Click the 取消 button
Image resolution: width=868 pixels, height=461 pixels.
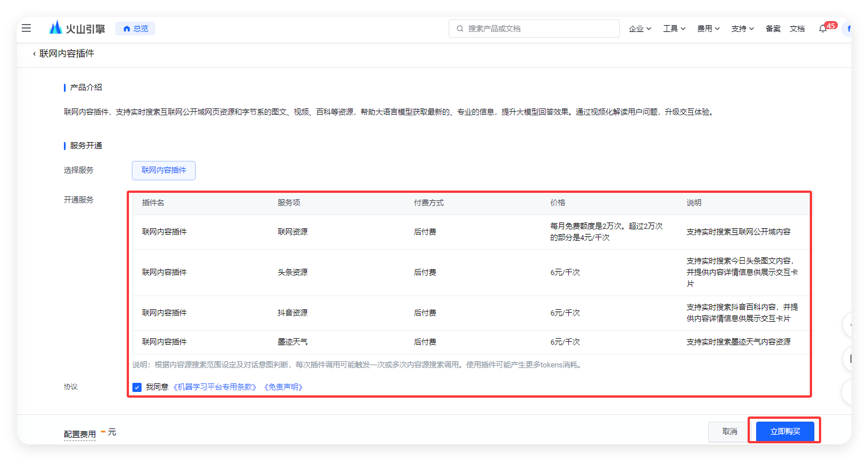tap(730, 431)
